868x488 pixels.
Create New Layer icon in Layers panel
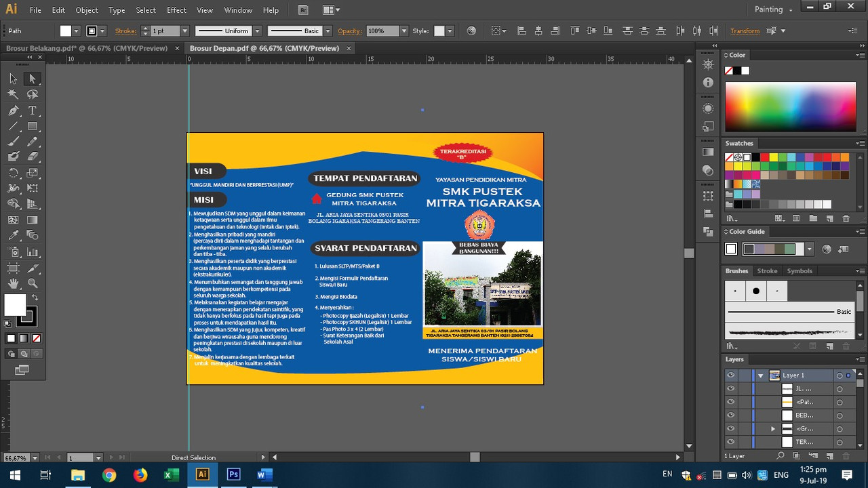tap(829, 456)
